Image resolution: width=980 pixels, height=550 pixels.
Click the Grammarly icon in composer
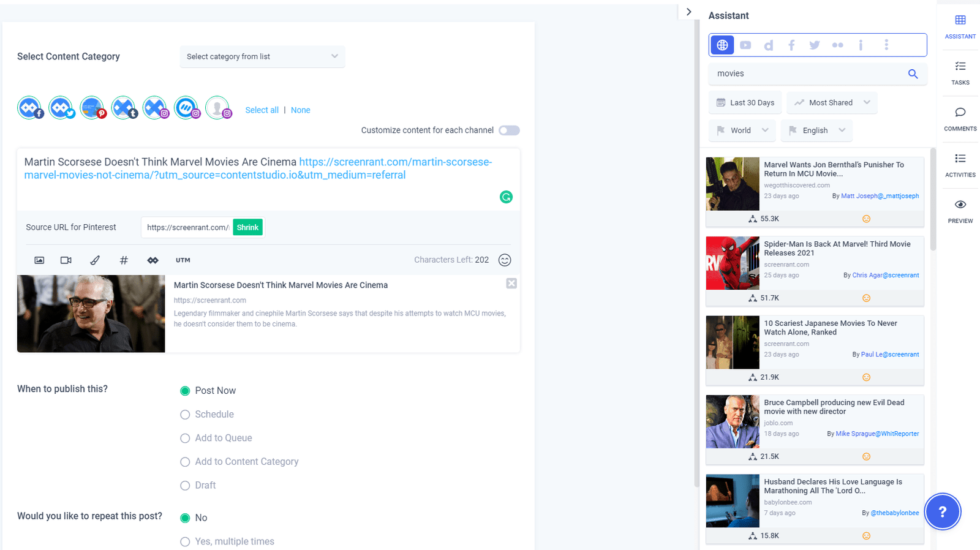pos(506,197)
